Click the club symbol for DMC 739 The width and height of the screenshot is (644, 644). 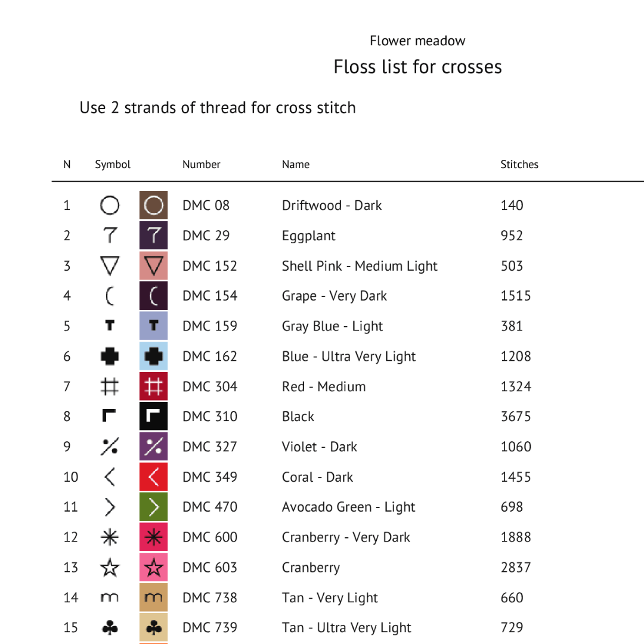(x=110, y=628)
